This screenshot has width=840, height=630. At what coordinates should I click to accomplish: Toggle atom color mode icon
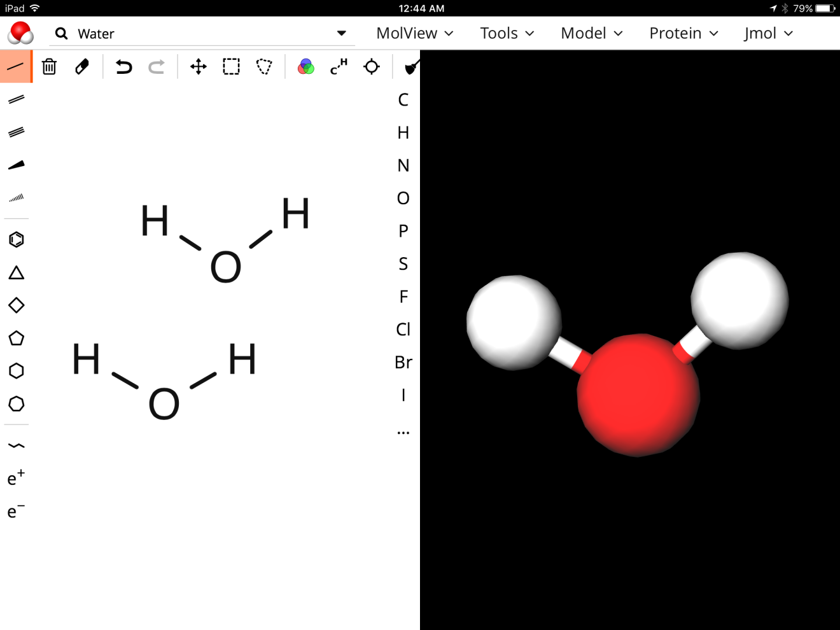coord(306,66)
